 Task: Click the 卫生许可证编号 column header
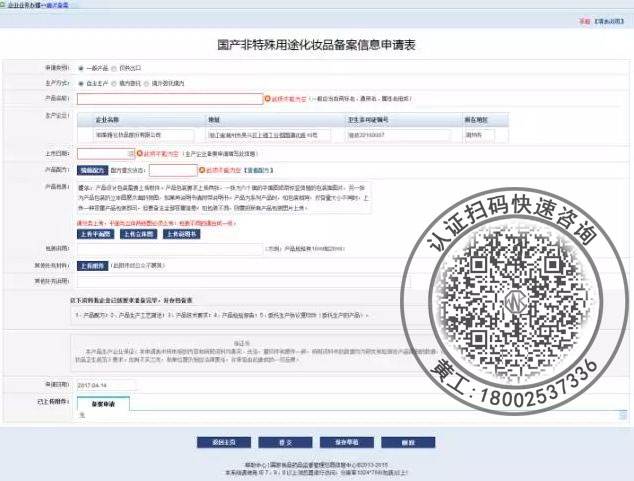(404, 120)
